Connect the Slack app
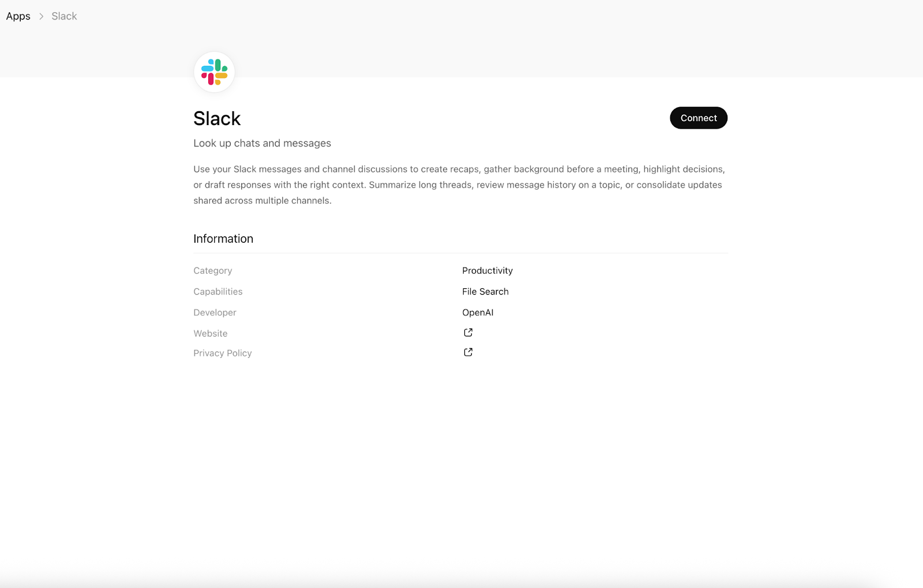Screen dimensions: 923x588 698,118
